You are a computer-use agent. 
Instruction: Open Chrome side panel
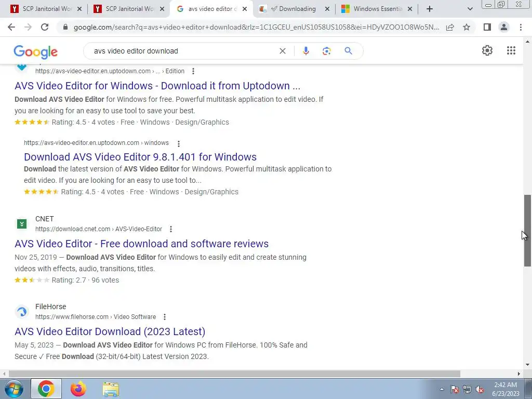(x=487, y=27)
